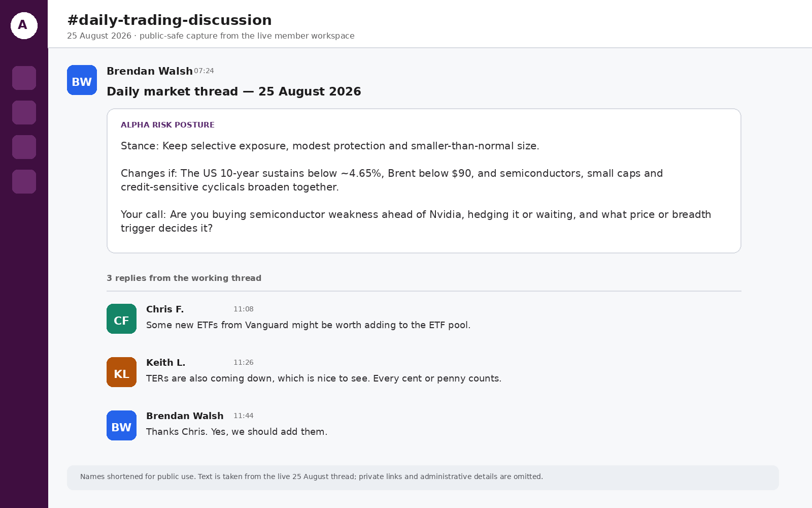Screen dimensions: 812x508
Task: Select the fourth sidebar square icon
Action: coord(24,181)
